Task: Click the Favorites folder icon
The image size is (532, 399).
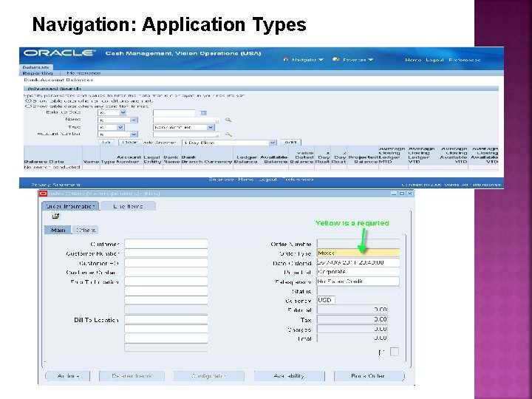Action: coord(336,59)
